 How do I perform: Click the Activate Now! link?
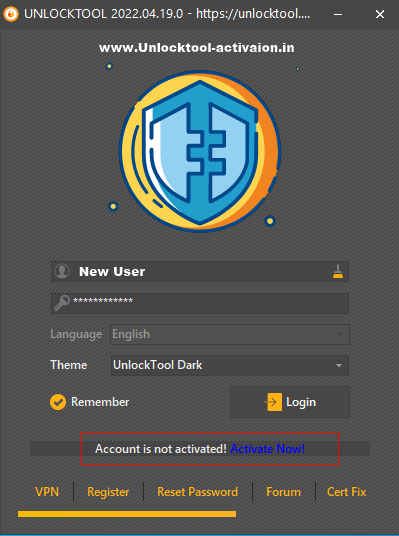(x=267, y=448)
